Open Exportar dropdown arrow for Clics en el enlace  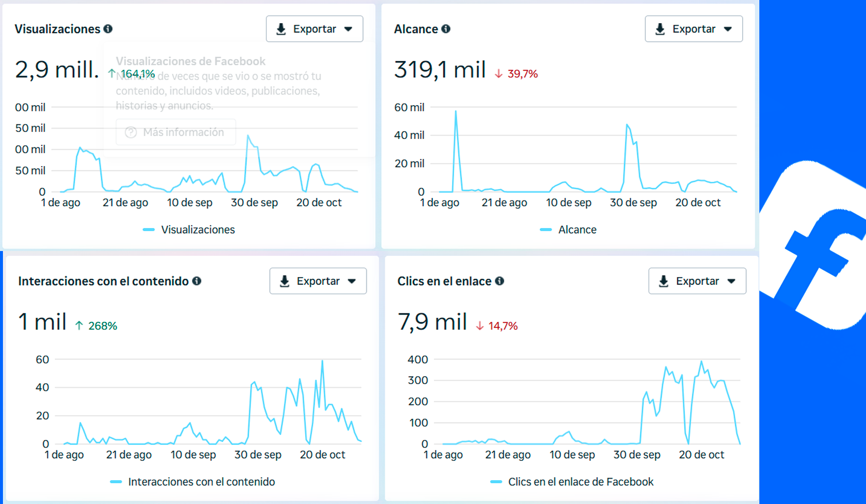point(731,281)
